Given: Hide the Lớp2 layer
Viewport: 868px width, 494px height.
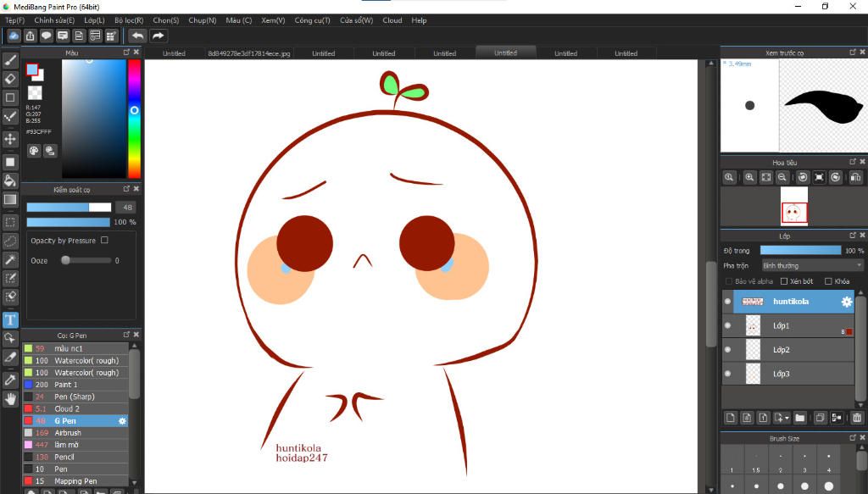Looking at the screenshot, I should 727,350.
